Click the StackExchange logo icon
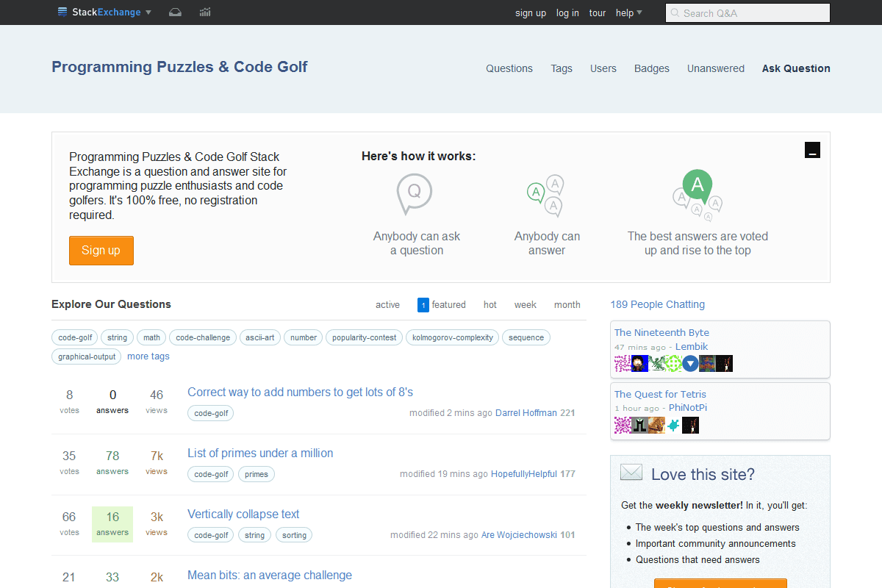882x588 pixels. (x=64, y=12)
